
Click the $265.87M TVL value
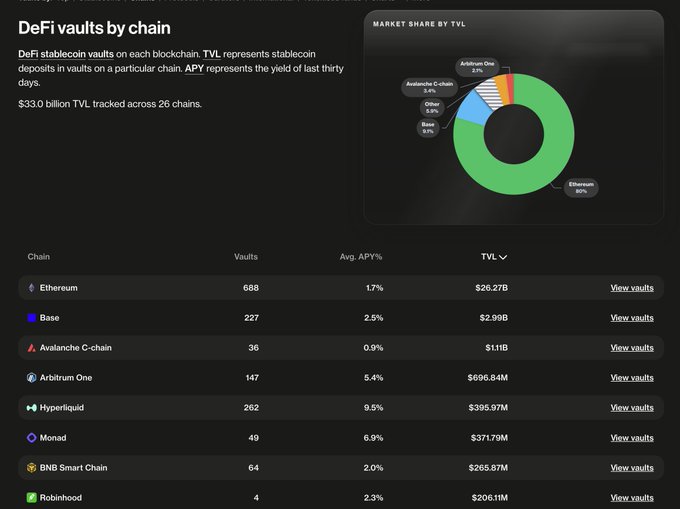pyautogui.click(x=488, y=468)
